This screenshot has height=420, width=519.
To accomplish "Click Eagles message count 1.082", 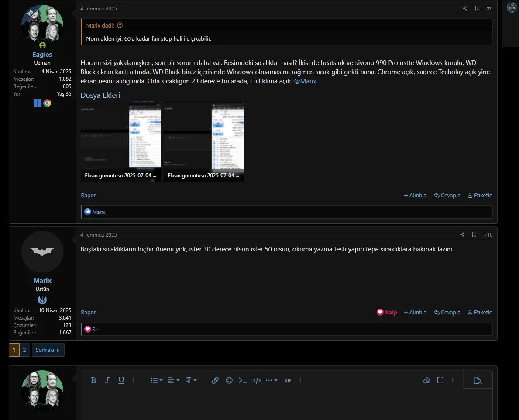I will coord(65,79).
